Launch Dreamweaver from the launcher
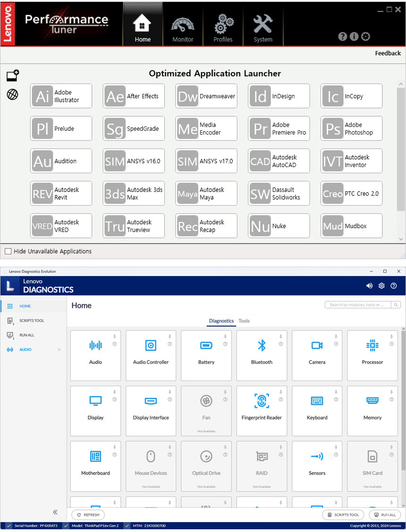 click(x=206, y=96)
